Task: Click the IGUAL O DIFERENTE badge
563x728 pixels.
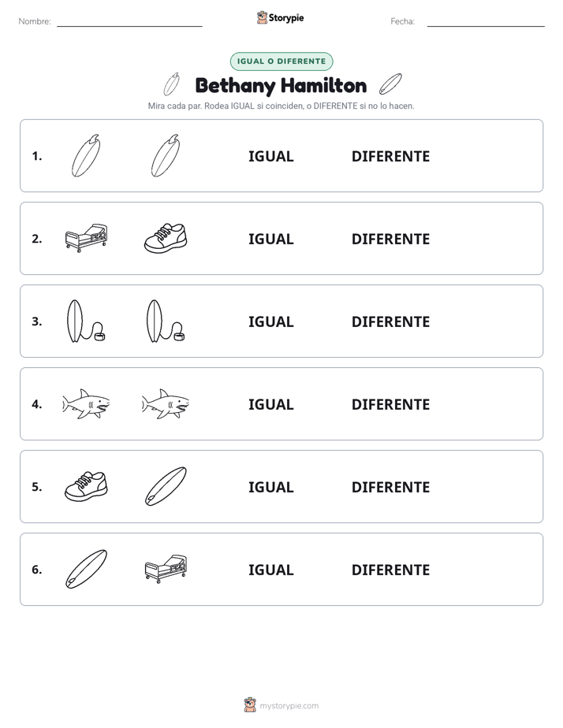Action: point(281,61)
